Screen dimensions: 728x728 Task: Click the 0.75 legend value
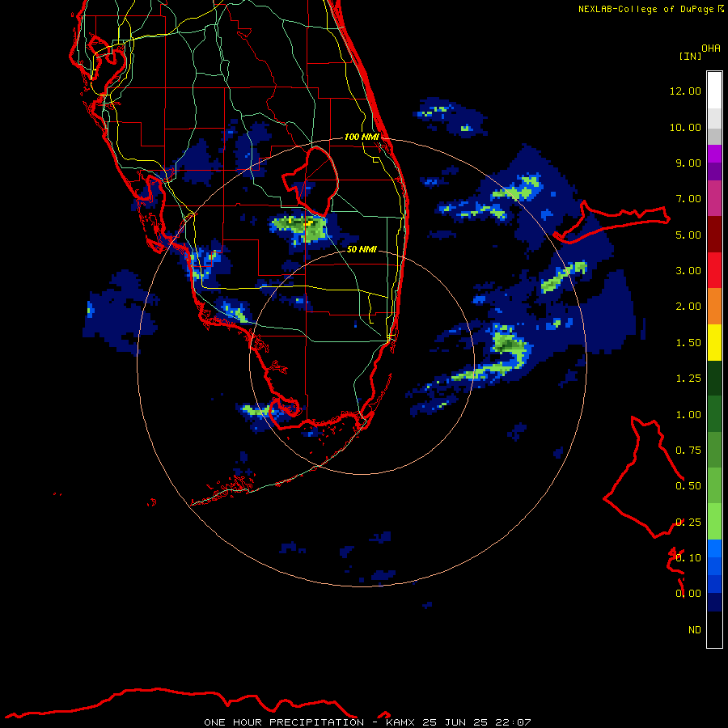688,451
